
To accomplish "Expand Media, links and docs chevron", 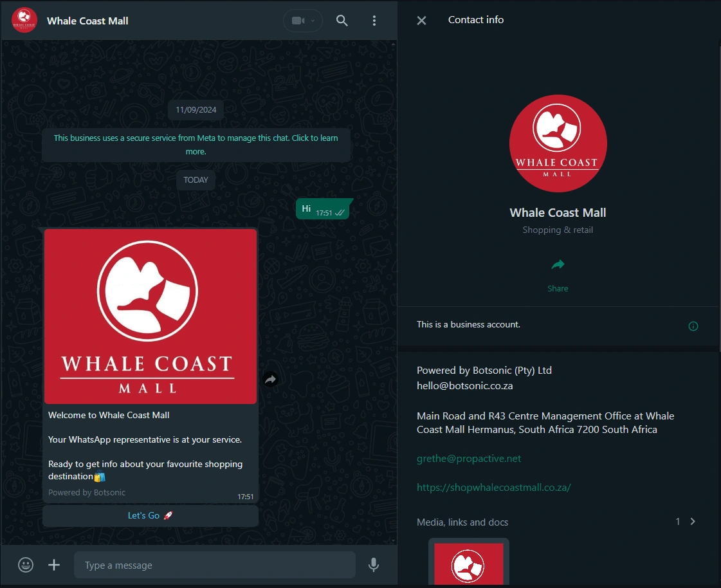I will click(x=693, y=521).
